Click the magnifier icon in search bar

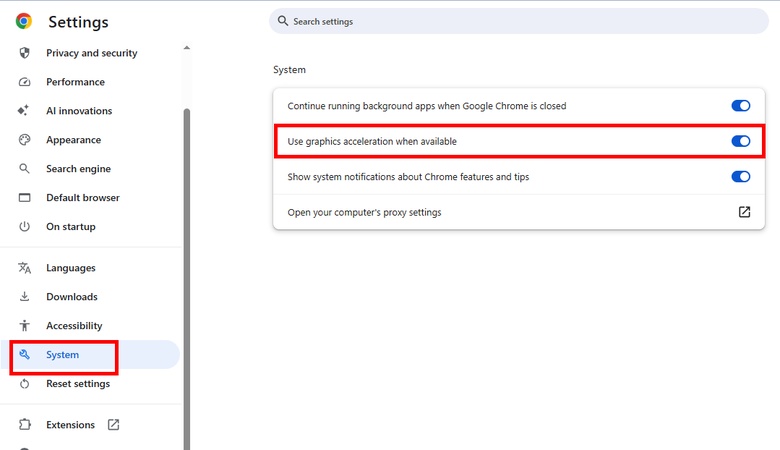coord(283,21)
